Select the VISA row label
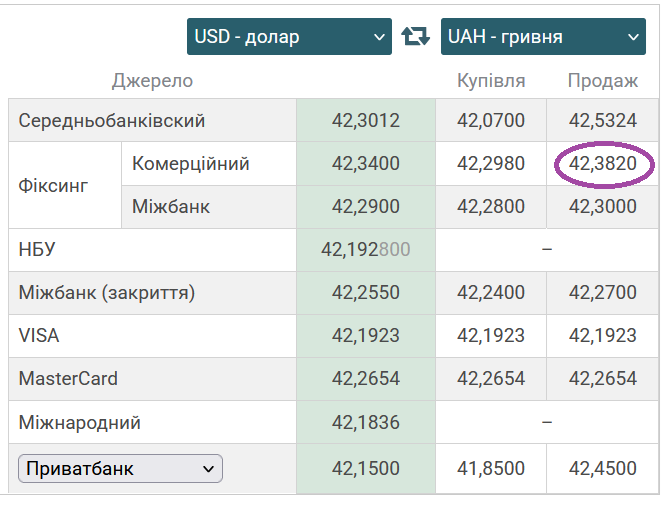This screenshot has height=510, width=669. coord(40,336)
